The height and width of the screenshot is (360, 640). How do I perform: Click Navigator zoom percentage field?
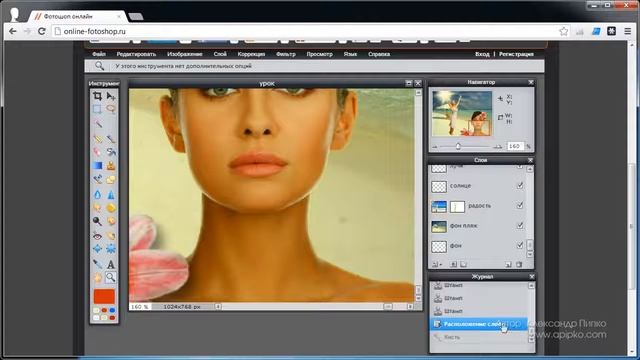coord(515,146)
